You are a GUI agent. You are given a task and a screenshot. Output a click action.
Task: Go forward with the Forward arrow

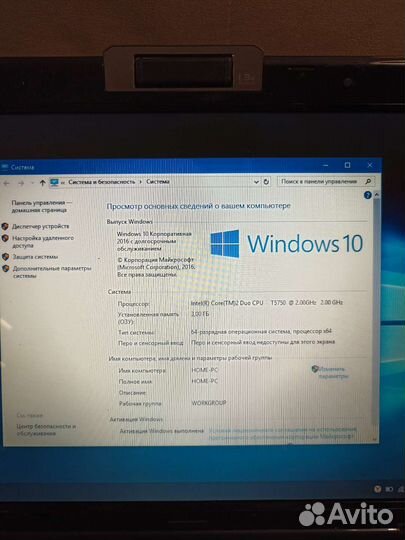[x=21, y=184]
